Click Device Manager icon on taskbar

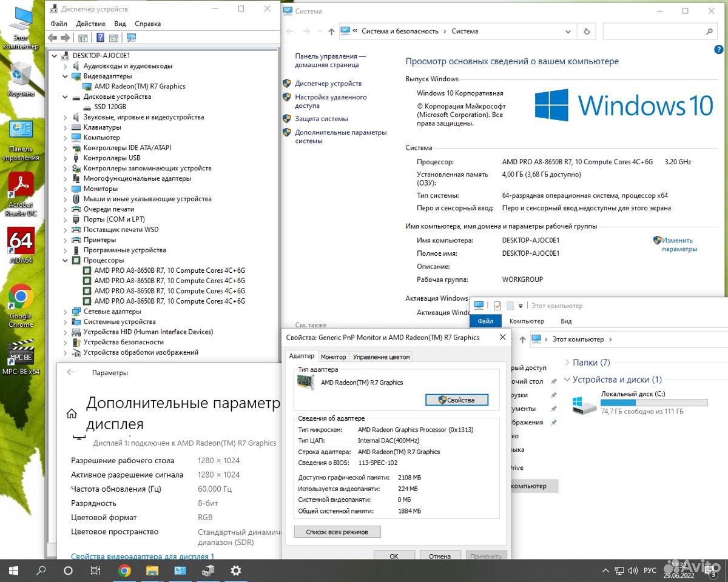click(208, 570)
